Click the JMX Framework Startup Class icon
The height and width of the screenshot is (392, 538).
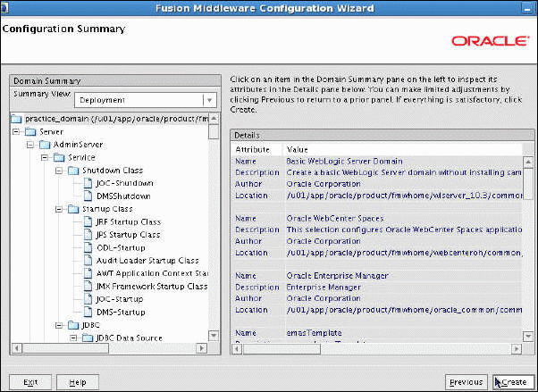pos(88,286)
